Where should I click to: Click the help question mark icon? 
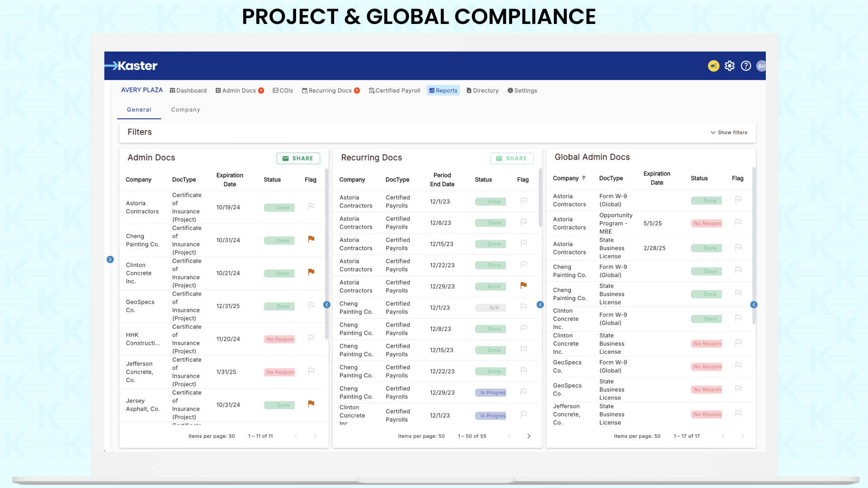(746, 66)
